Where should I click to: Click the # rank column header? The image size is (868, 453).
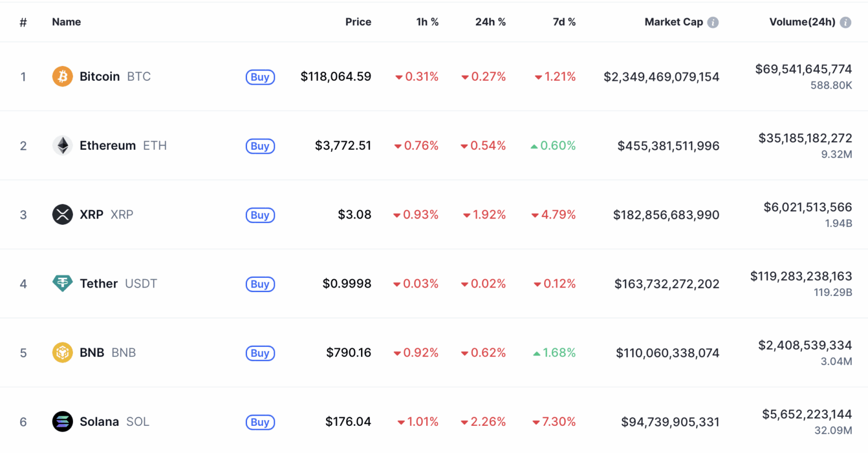coord(23,22)
